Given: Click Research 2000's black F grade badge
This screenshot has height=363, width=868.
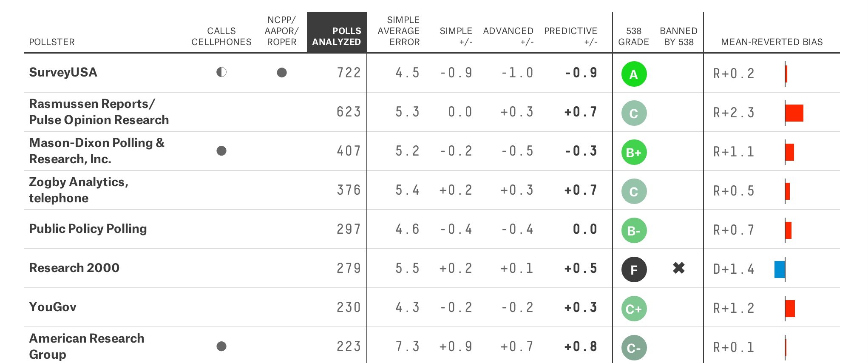Looking at the screenshot, I should 634,269.
